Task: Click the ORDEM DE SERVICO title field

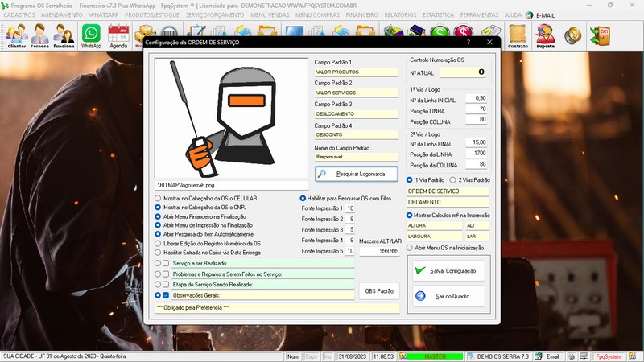Action: click(x=448, y=191)
